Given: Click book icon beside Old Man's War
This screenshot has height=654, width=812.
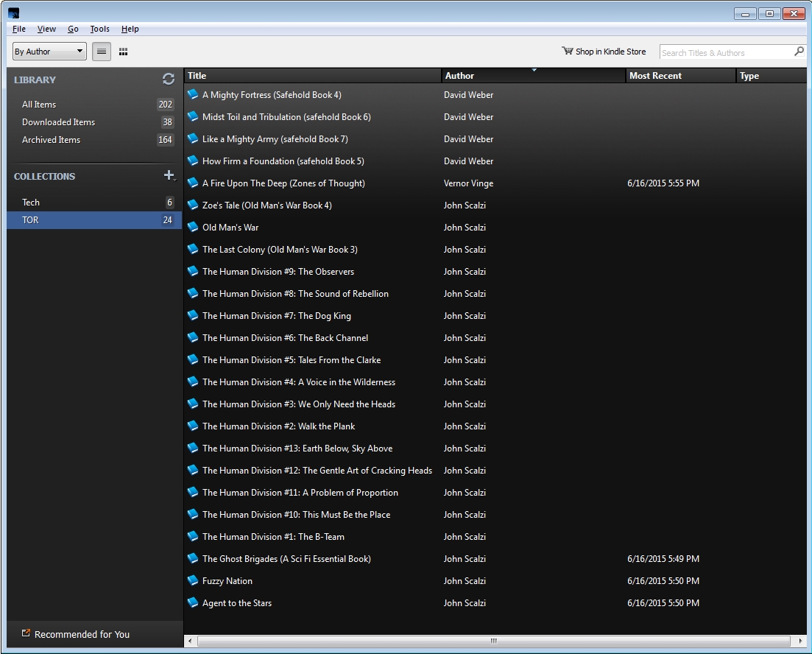Looking at the screenshot, I should [x=193, y=227].
